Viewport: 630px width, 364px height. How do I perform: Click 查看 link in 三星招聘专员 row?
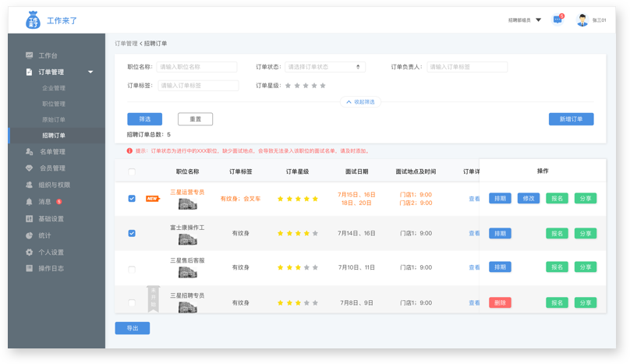pos(474,303)
